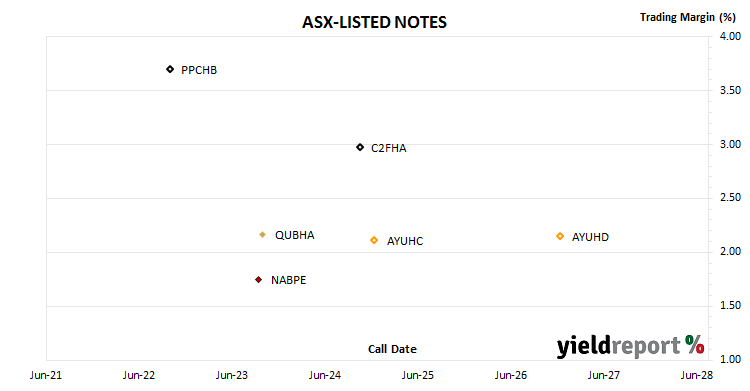Click the yieldreport logo text
The height and width of the screenshot is (391, 750).
coord(618,346)
